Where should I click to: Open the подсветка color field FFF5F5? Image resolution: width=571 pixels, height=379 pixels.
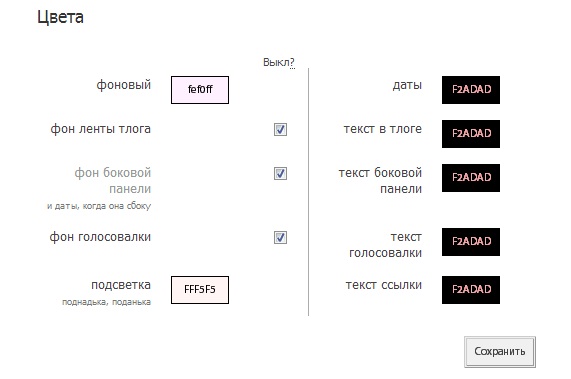(x=200, y=290)
